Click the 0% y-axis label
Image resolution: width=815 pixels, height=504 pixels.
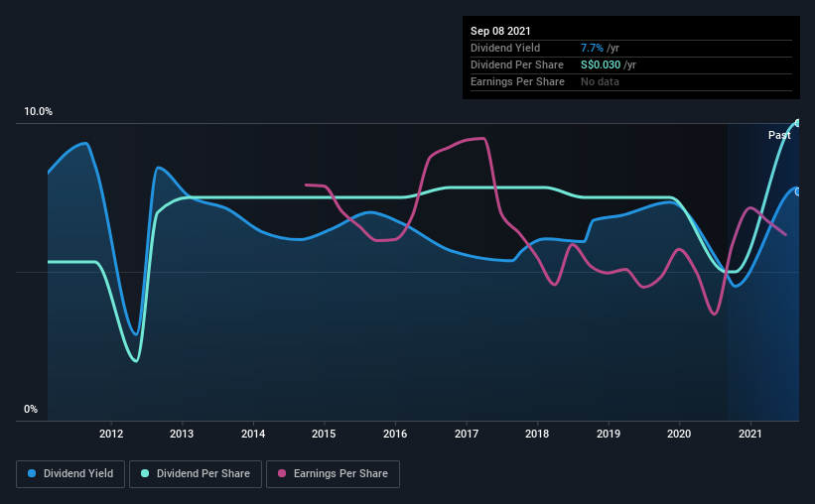(x=31, y=410)
